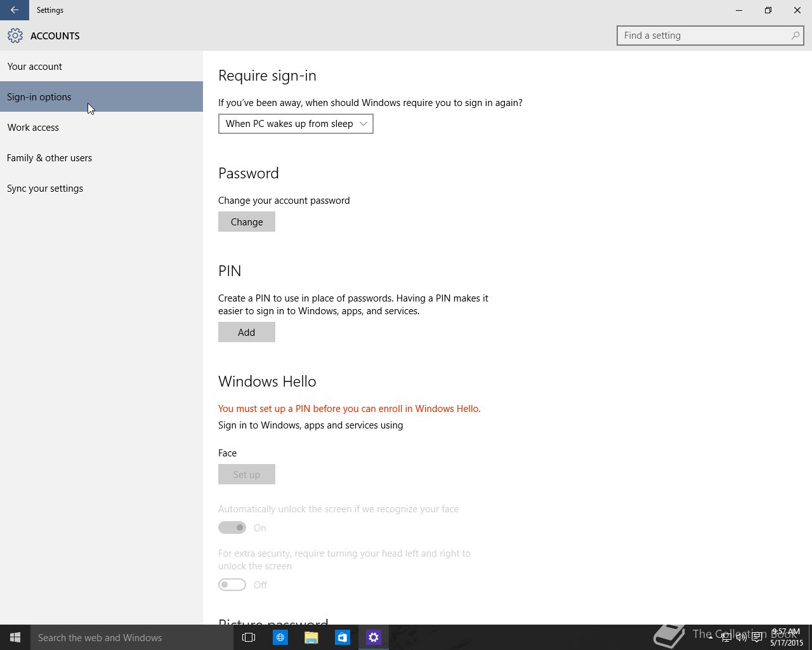Screen dimensions: 812x650
Task: Open the Store taskbar icon
Action: [342, 637]
